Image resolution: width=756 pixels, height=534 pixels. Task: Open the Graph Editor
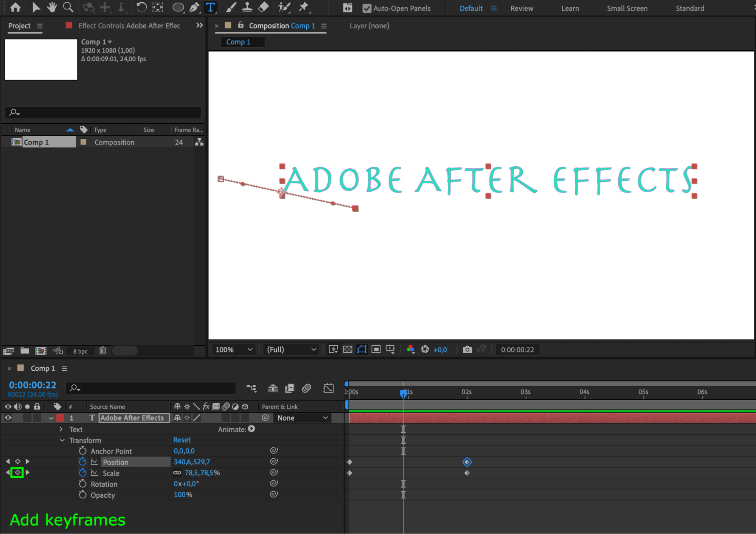(x=329, y=388)
